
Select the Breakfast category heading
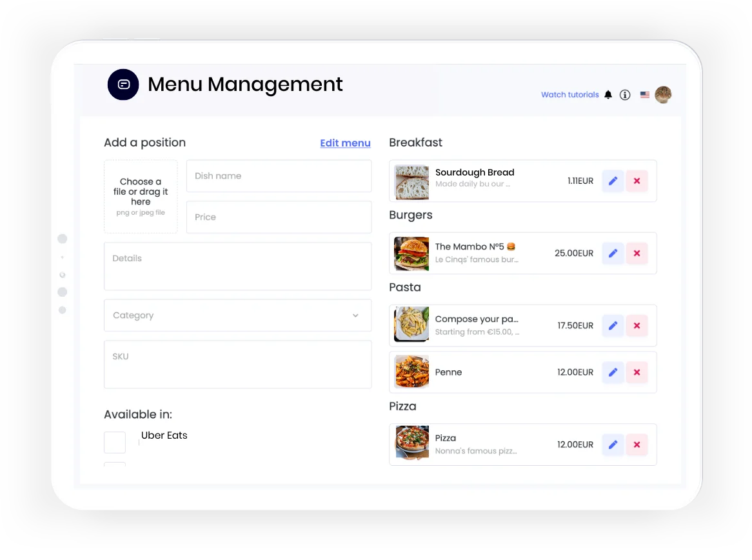tap(416, 143)
